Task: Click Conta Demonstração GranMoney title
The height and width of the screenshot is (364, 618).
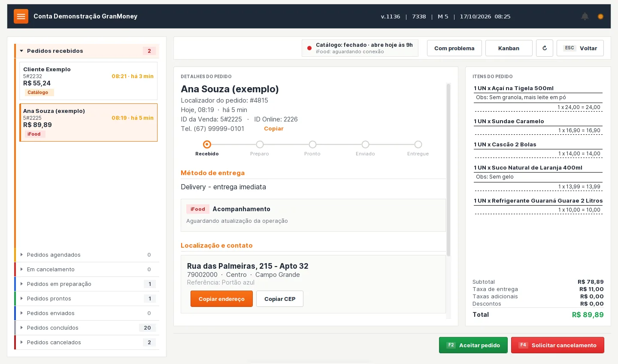Action: click(85, 16)
